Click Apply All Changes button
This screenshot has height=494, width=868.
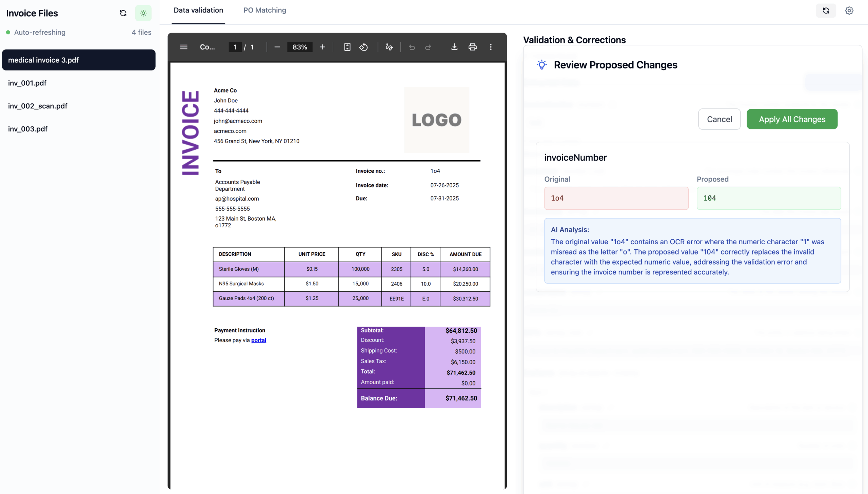tap(792, 119)
